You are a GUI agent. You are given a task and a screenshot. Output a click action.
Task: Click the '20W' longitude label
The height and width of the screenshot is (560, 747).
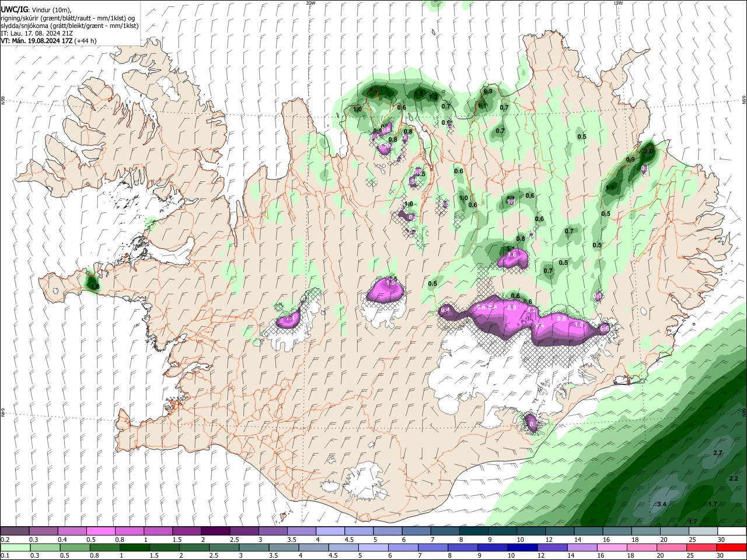(x=310, y=3)
